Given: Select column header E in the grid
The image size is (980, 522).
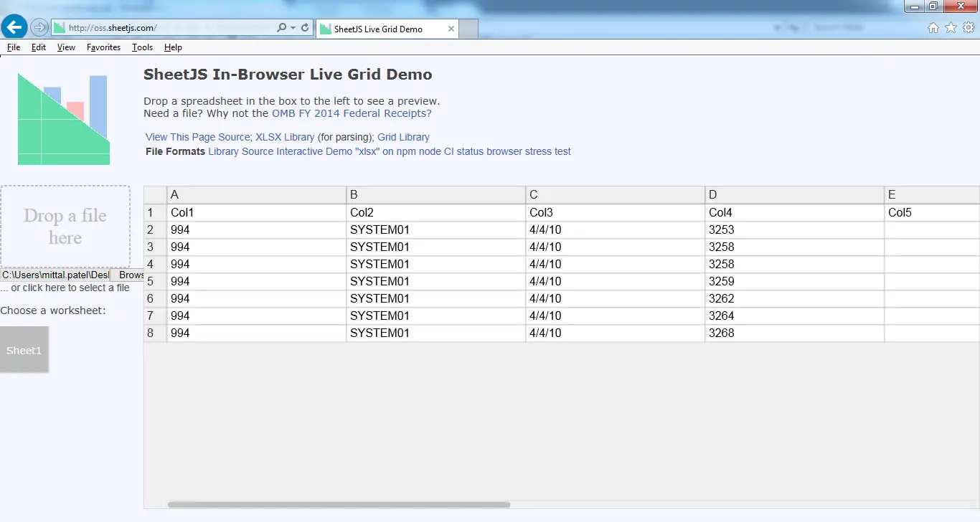Looking at the screenshot, I should [x=933, y=195].
